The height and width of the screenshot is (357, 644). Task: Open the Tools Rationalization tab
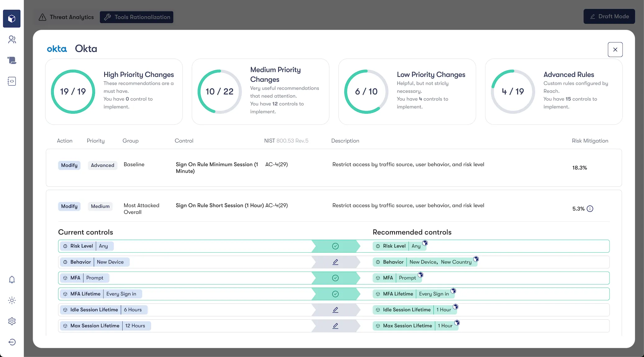tap(136, 17)
